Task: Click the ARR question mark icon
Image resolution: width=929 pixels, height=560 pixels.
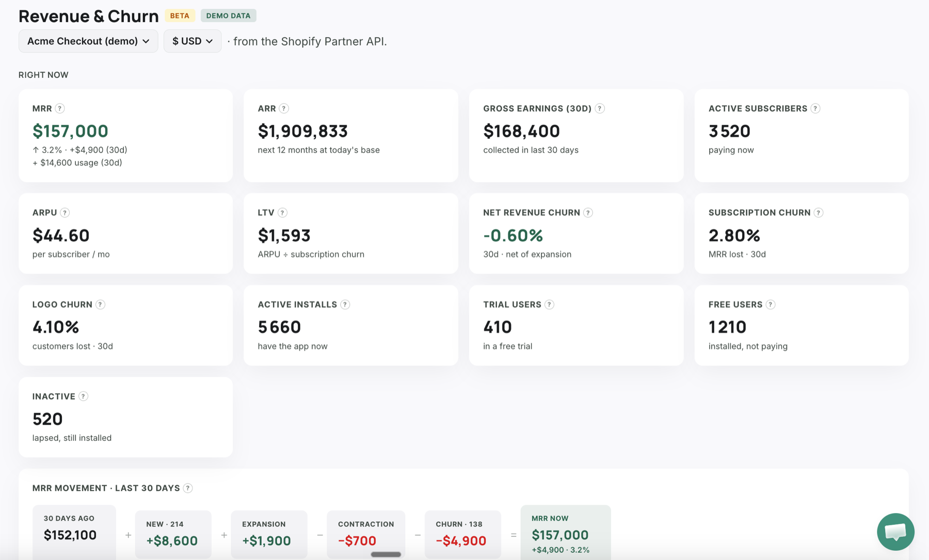Action: pyautogui.click(x=284, y=108)
